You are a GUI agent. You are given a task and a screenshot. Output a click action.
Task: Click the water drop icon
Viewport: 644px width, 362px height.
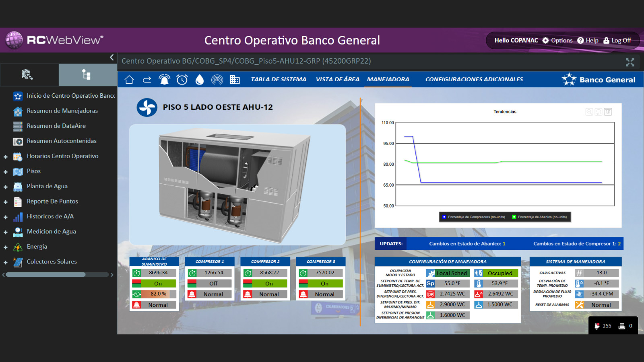click(x=200, y=80)
